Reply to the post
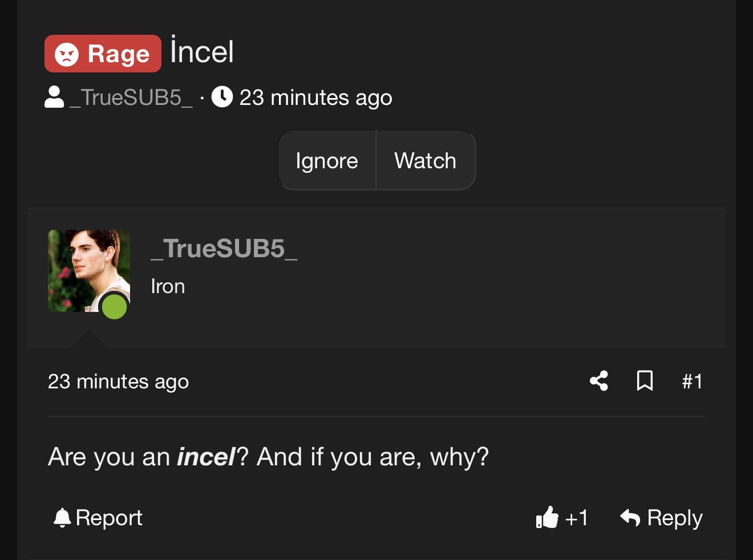Screen dimensions: 753x560 pyautogui.click(x=661, y=518)
